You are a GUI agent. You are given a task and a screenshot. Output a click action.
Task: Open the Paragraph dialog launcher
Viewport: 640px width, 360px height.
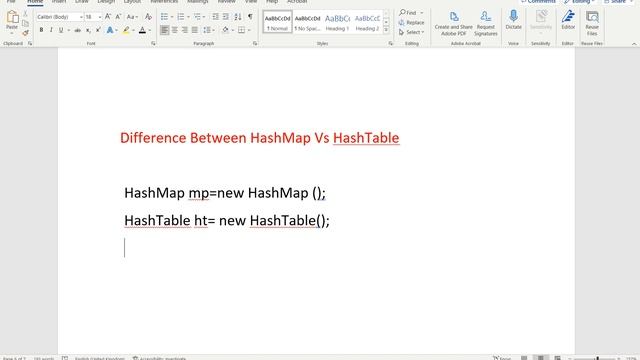pyautogui.click(x=255, y=43)
